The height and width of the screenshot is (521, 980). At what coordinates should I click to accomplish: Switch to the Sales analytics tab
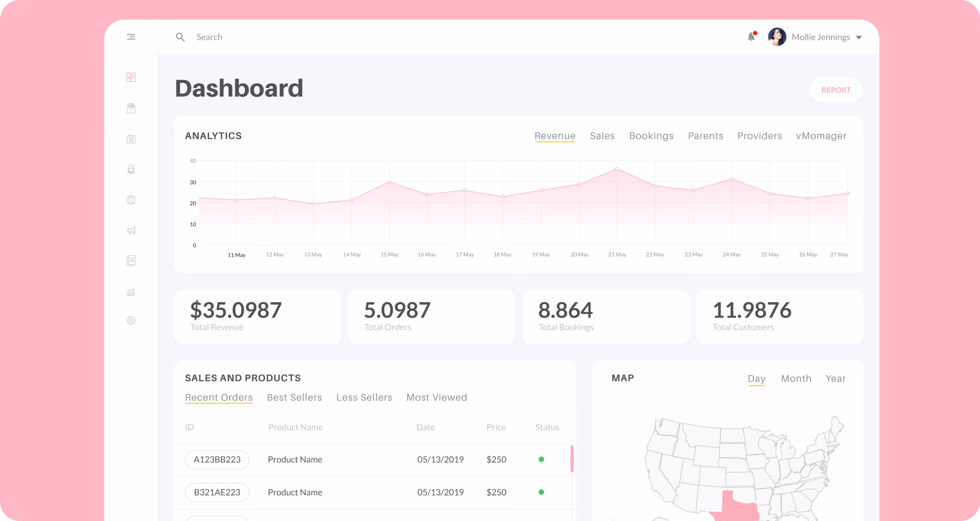pos(602,136)
